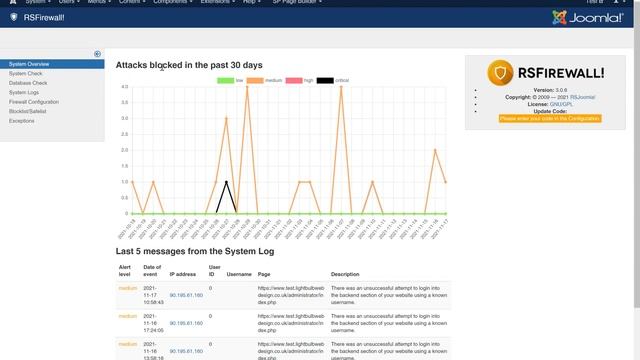
Task: Toggle the black critical series in chart legend
Action: point(333,80)
